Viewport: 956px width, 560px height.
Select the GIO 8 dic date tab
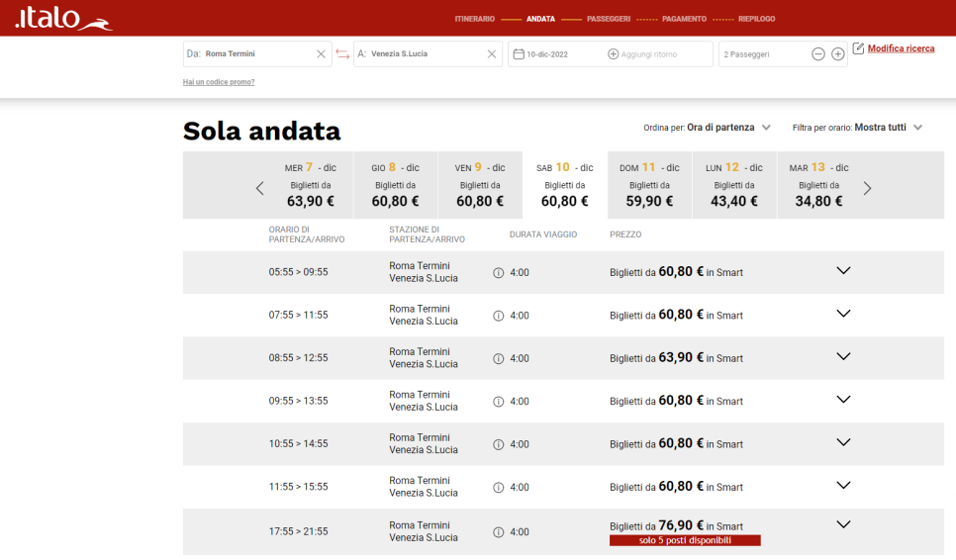395,185
